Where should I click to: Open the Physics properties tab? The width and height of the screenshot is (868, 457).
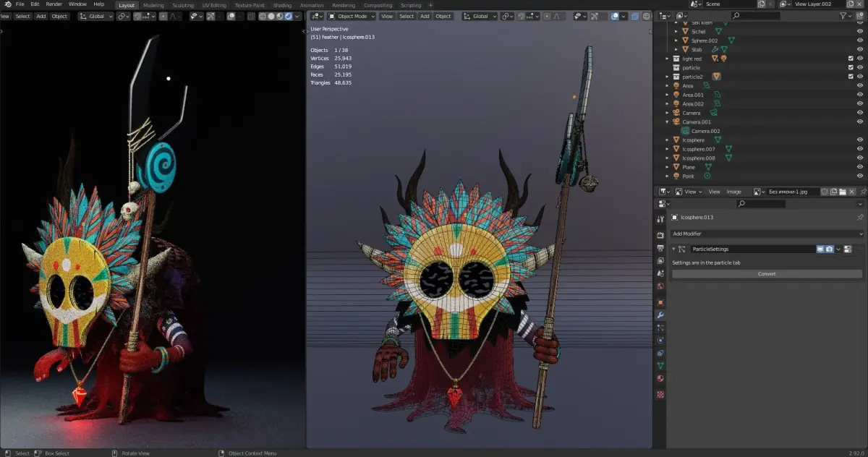click(660, 341)
